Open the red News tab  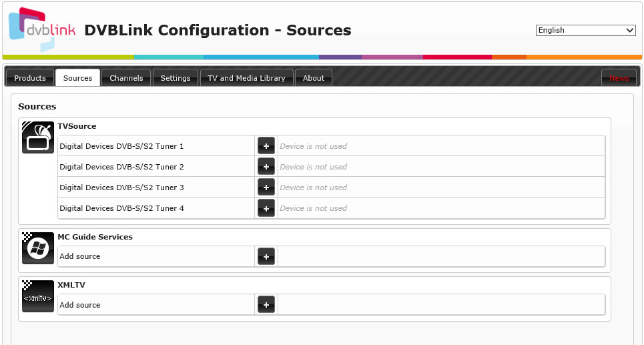point(619,77)
